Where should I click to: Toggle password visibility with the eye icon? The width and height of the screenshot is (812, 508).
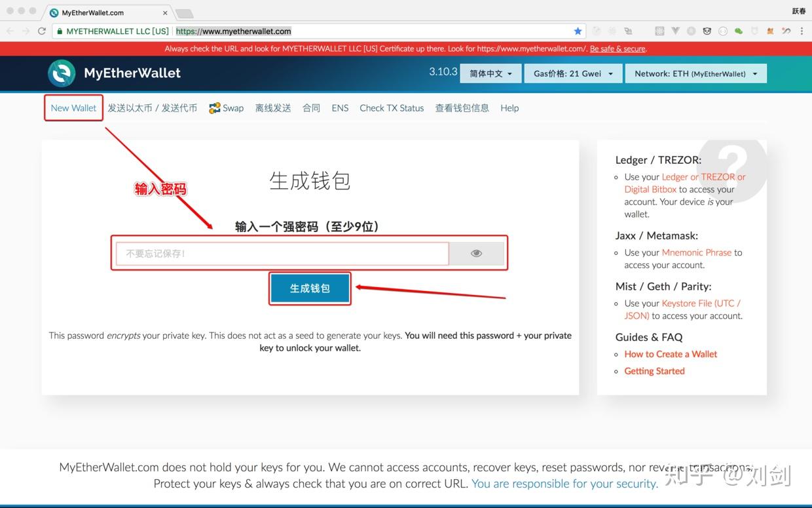pos(476,253)
